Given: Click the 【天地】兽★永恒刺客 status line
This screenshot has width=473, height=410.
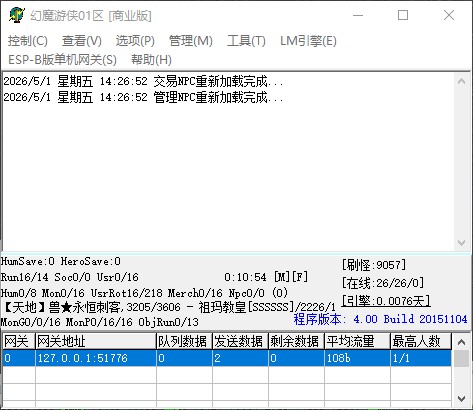Looking at the screenshot, I should [x=168, y=307].
